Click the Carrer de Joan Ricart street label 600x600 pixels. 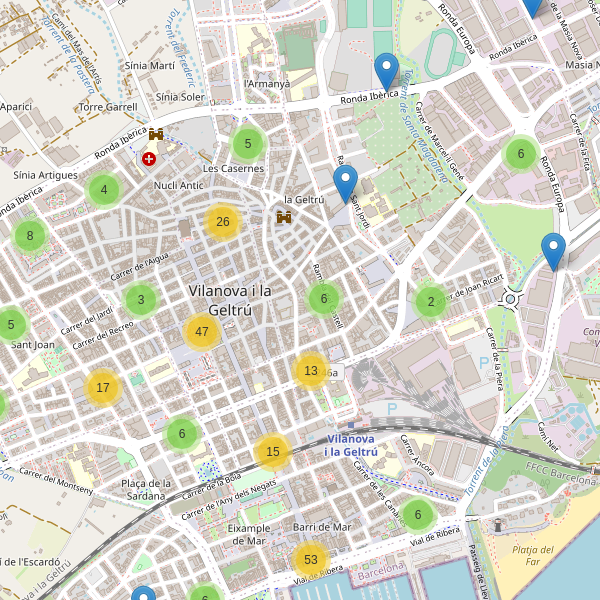click(469, 290)
